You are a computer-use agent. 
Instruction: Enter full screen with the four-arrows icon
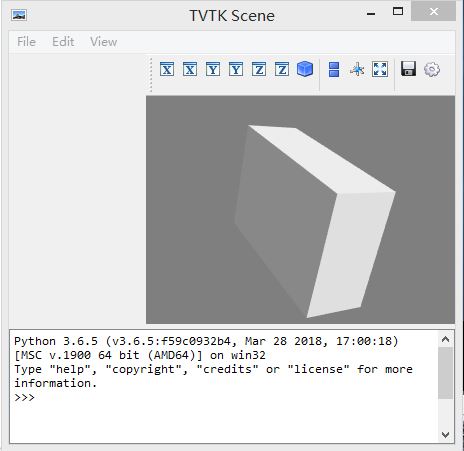[x=380, y=69]
